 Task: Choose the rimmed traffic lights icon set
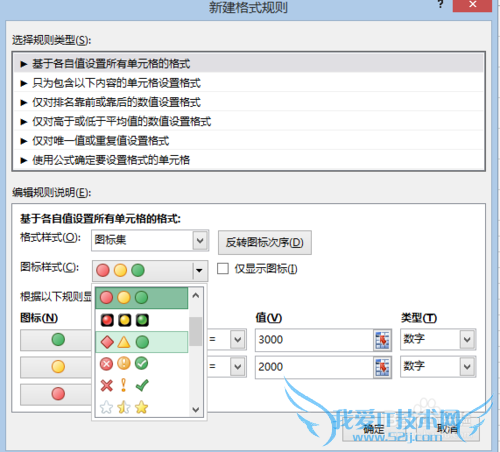[x=142, y=320]
